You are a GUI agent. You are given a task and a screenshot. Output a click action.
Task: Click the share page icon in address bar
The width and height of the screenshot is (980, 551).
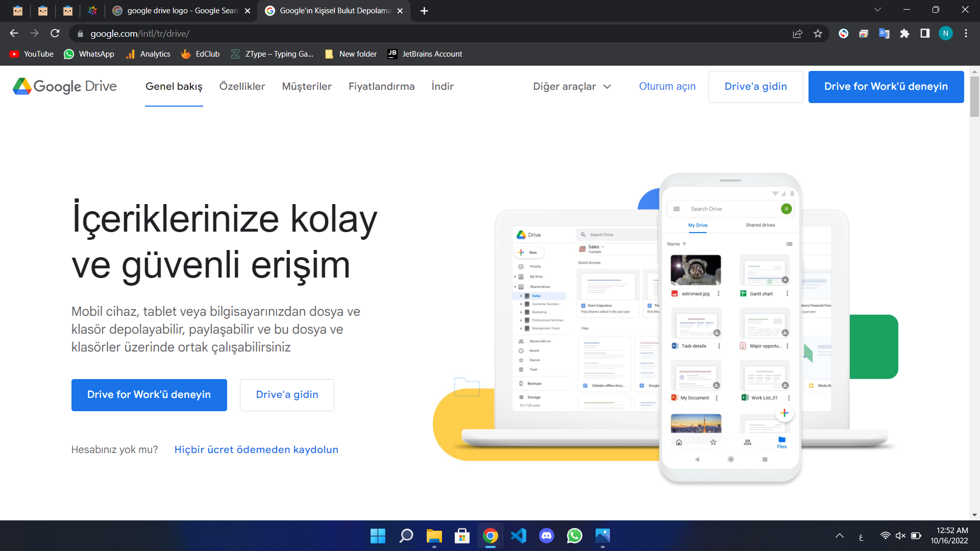[797, 34]
